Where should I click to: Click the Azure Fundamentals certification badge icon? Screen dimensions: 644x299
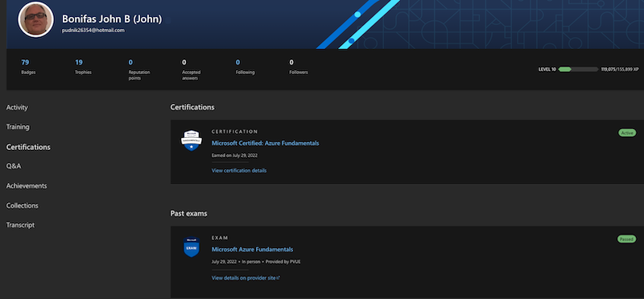(x=191, y=140)
